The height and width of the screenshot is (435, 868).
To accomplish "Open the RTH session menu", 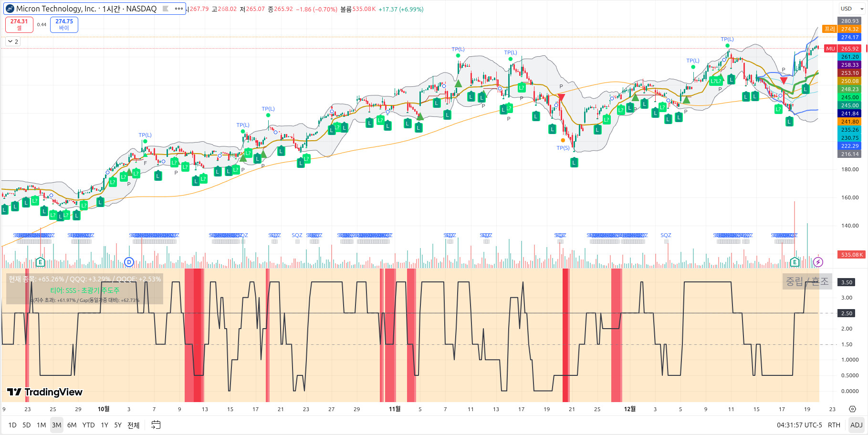I will [834, 425].
